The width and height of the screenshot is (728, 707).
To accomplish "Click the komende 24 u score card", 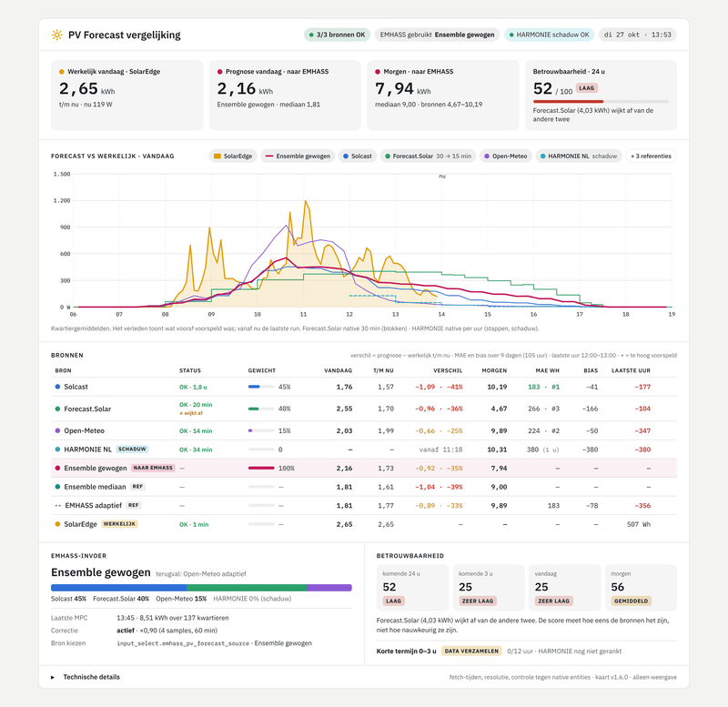I will pos(412,587).
